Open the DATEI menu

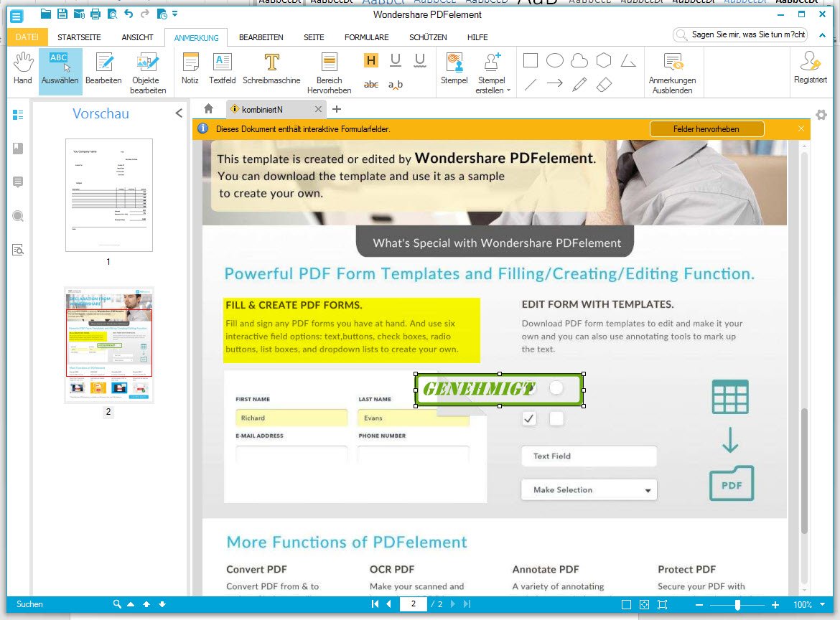[27, 37]
